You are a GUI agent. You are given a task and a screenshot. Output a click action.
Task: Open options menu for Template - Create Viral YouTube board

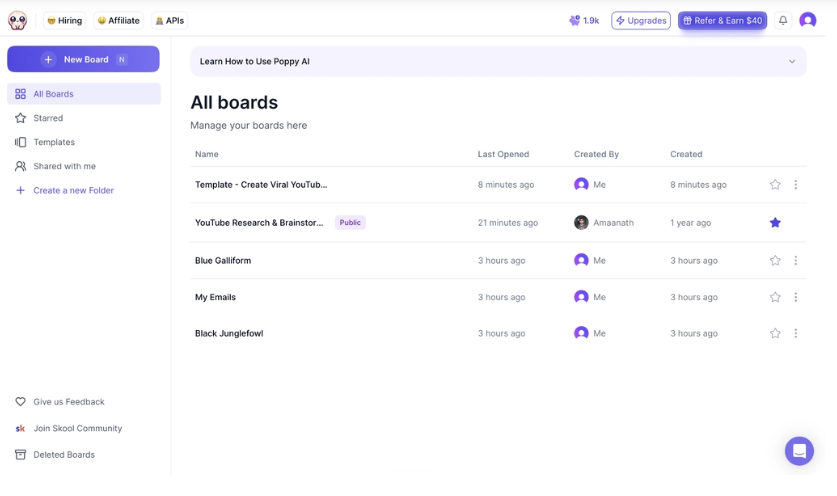795,185
